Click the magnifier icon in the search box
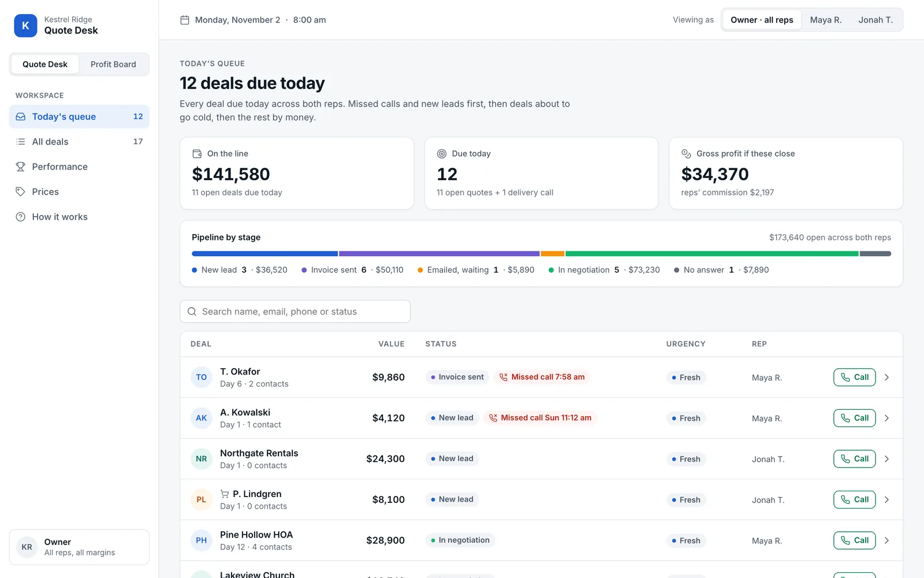The width and height of the screenshot is (924, 578). pos(192,312)
